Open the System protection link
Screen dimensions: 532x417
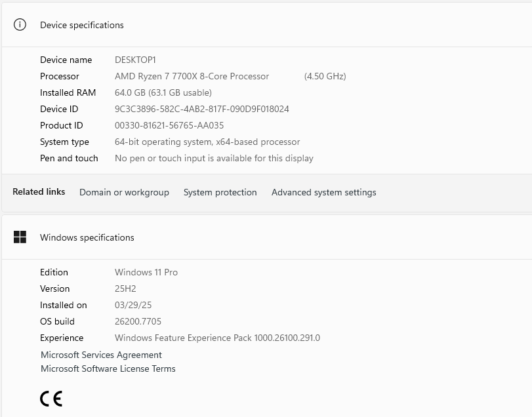(220, 192)
